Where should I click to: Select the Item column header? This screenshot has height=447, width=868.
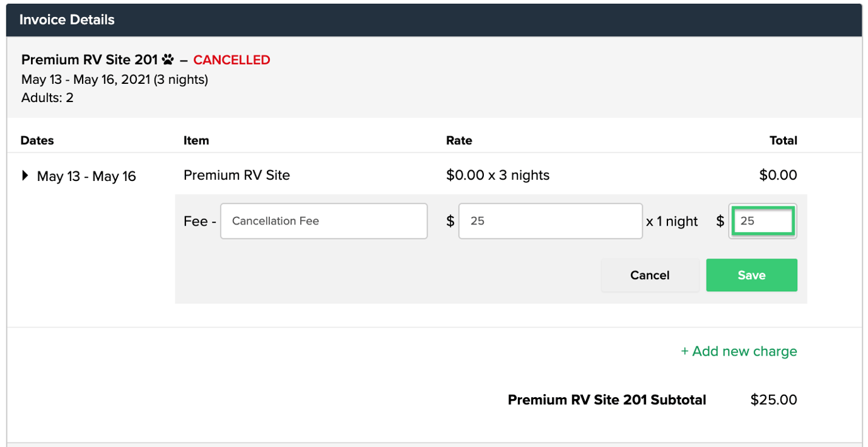[196, 141]
